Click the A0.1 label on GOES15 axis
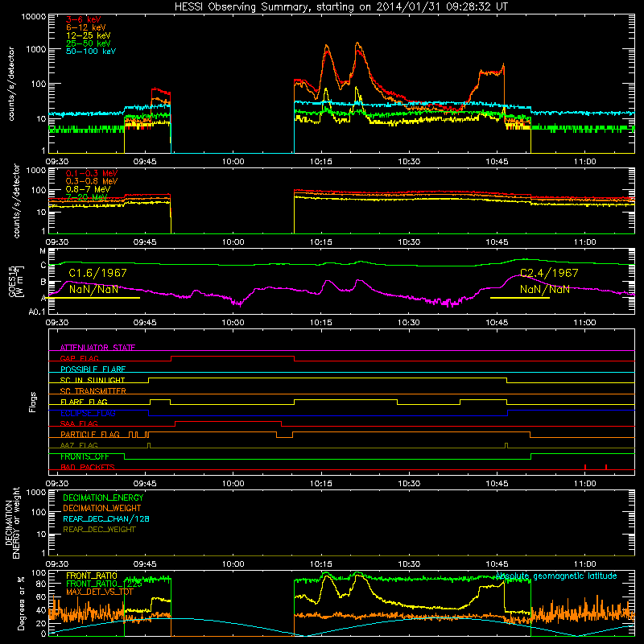644x644 pixels. (x=37, y=312)
